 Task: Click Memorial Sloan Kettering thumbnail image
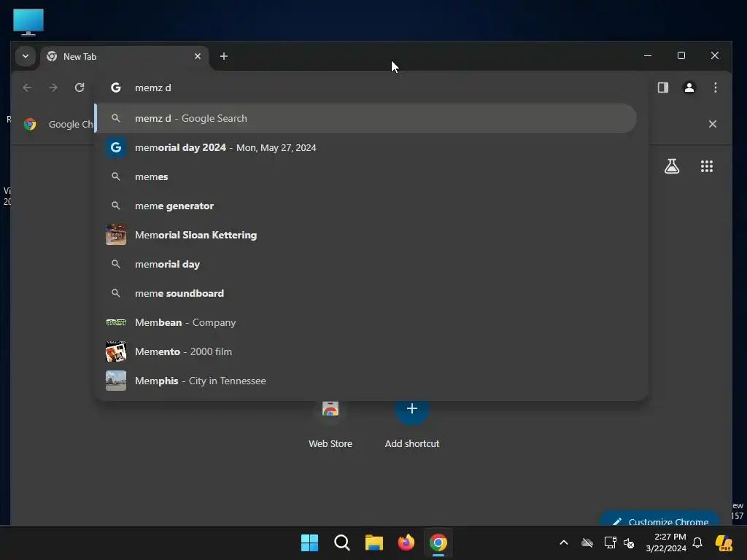116,235
